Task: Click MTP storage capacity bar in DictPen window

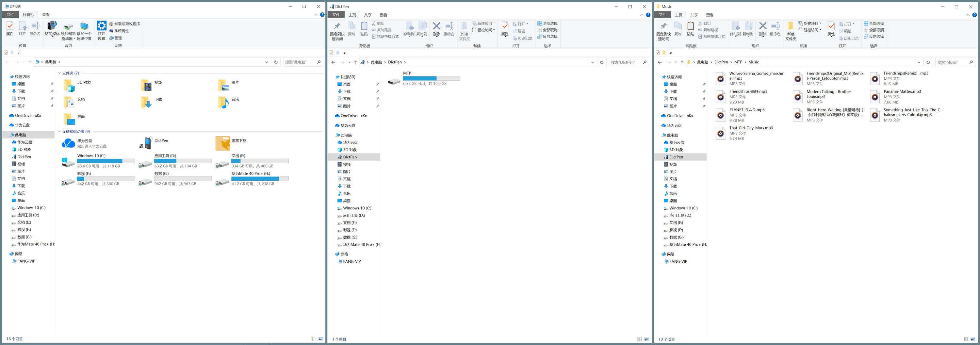Action: click(432, 78)
